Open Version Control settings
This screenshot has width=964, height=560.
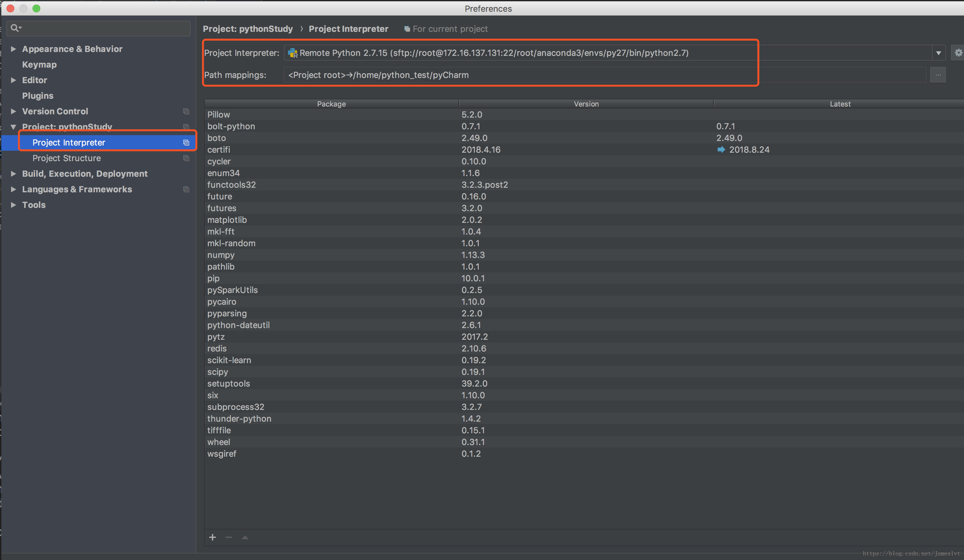(x=55, y=111)
